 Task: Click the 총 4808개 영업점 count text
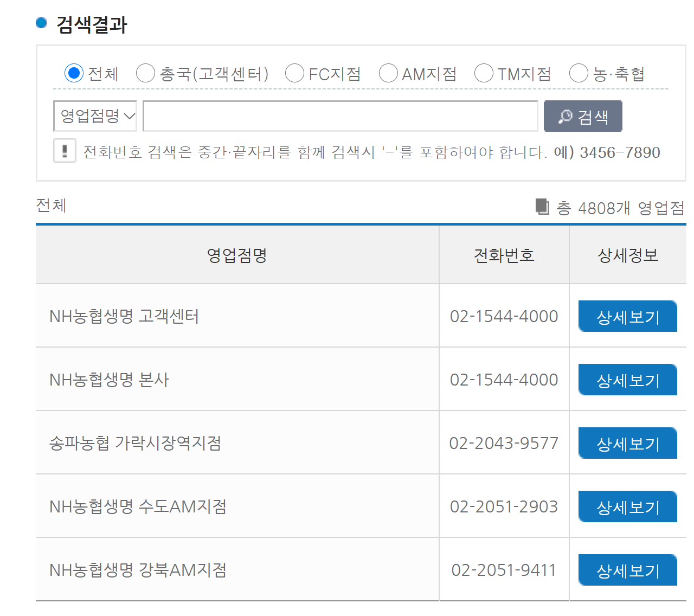620,208
